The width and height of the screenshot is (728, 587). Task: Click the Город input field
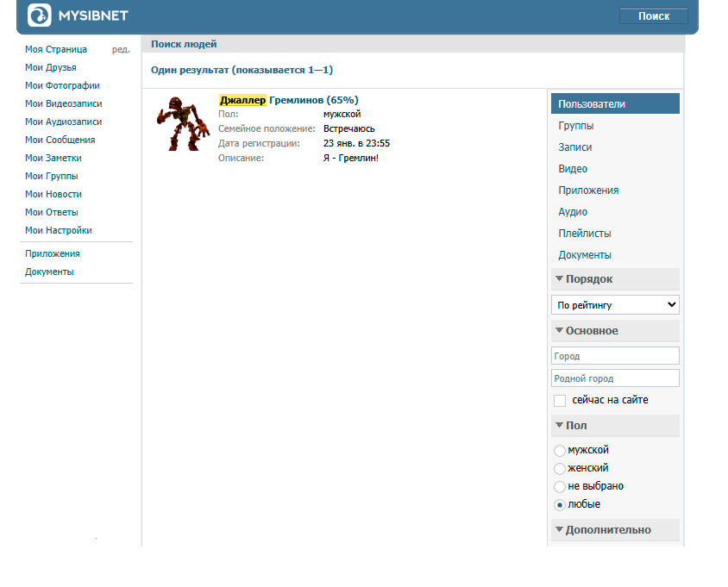click(x=615, y=356)
